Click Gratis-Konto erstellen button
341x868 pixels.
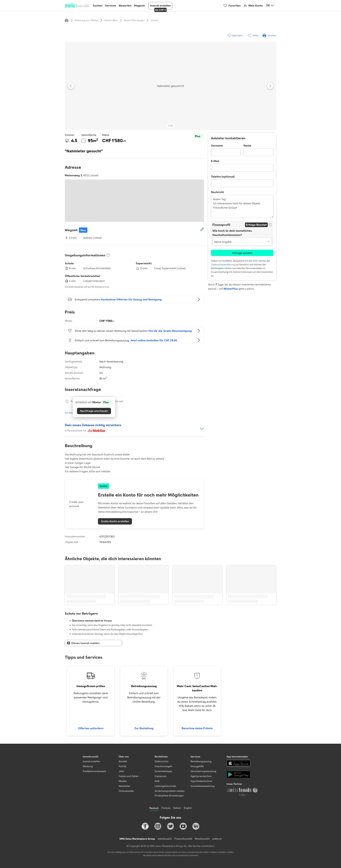115,521
